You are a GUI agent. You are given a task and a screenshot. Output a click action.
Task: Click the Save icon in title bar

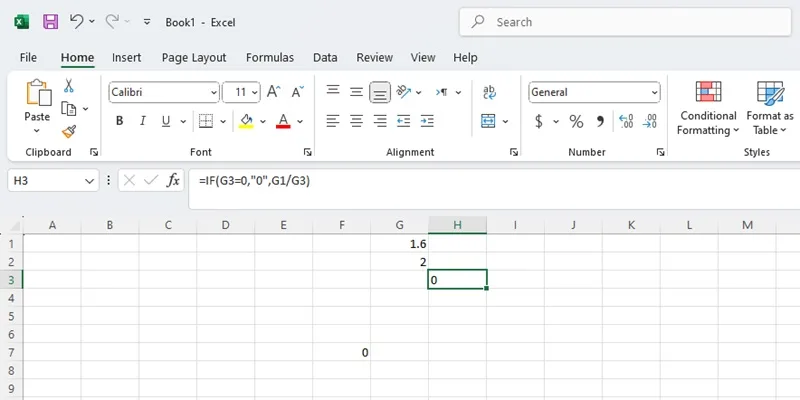pyautogui.click(x=51, y=22)
